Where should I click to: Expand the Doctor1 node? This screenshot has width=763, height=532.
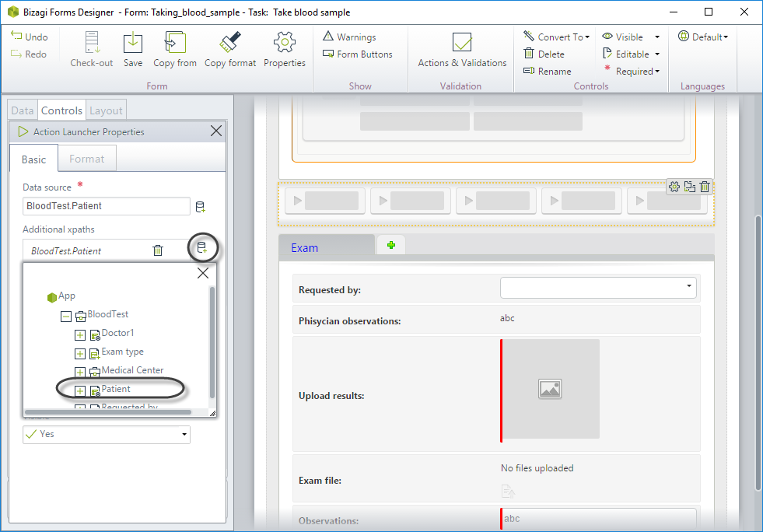click(x=80, y=335)
